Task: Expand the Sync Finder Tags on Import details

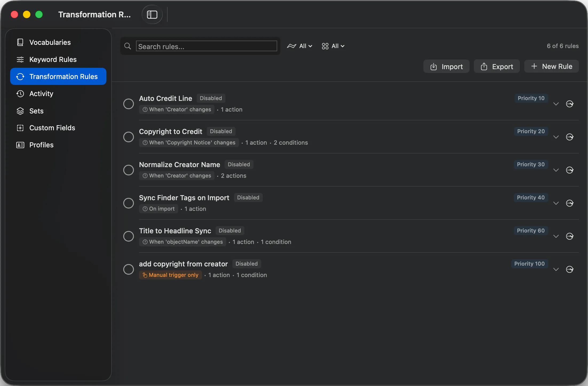Action: tap(556, 203)
